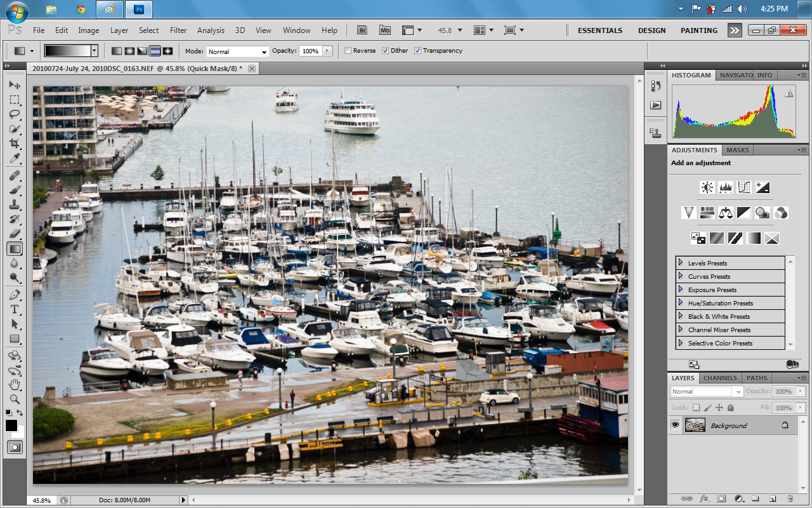Switch to the Paths tab

pos(757,378)
